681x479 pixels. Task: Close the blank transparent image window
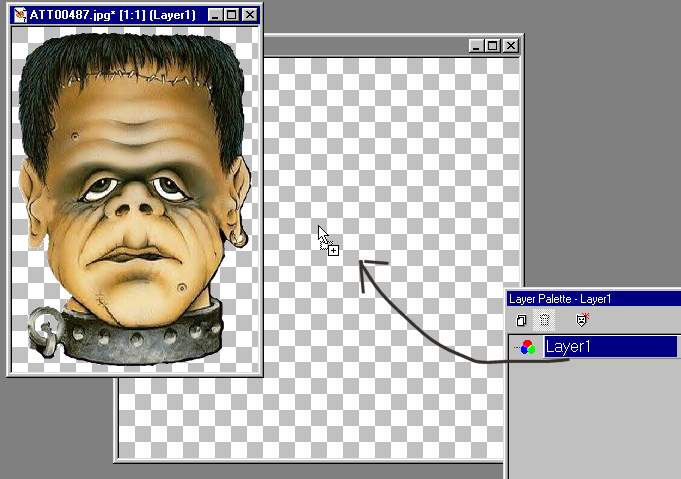[511, 46]
